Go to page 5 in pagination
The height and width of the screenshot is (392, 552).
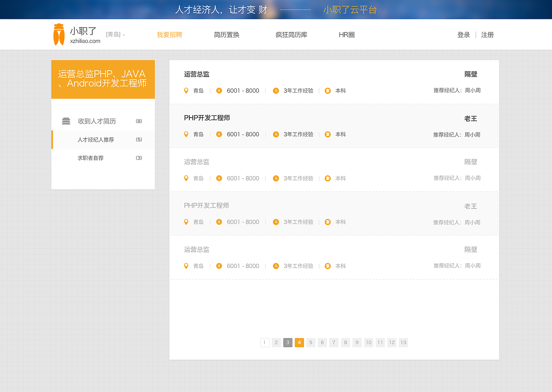click(311, 342)
